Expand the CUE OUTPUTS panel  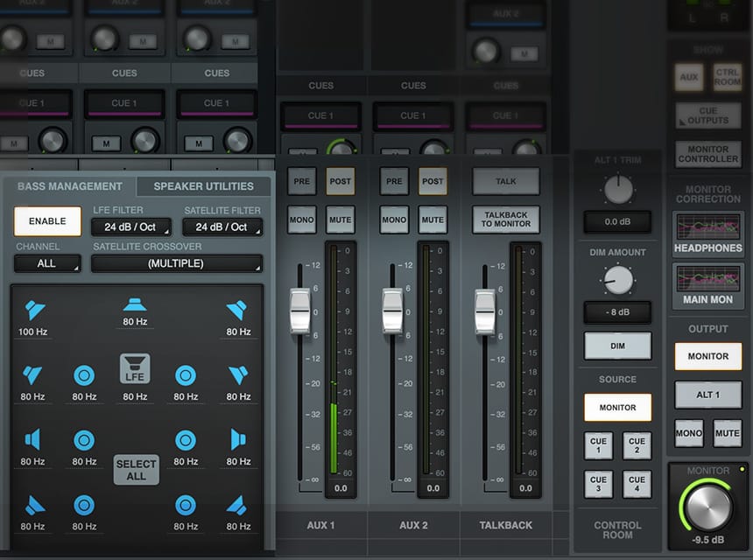(x=707, y=115)
